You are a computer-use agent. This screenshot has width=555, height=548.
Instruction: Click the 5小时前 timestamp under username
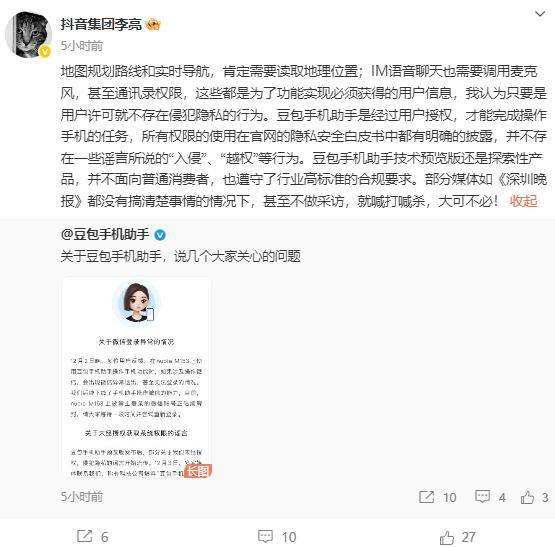point(82,46)
